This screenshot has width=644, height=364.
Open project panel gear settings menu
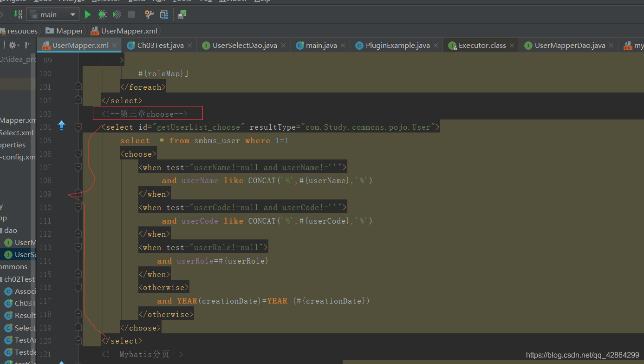click(14, 45)
